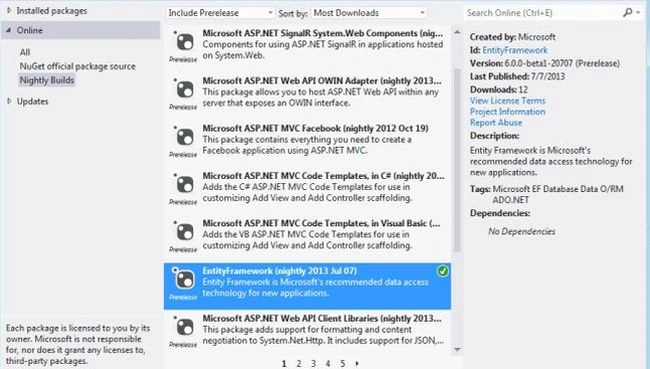Click the package list scroll up arrow

[457, 32]
